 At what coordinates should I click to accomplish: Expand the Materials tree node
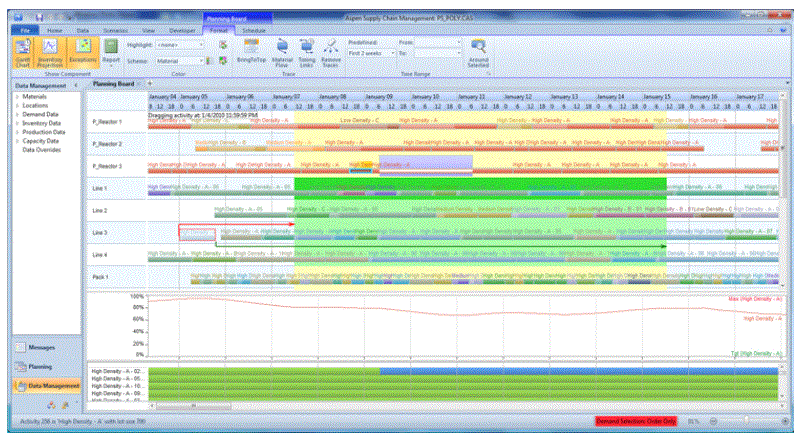coord(17,97)
